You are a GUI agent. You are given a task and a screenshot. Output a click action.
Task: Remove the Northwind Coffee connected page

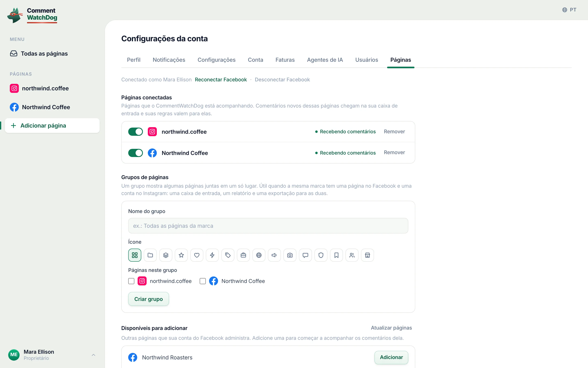pos(394,152)
